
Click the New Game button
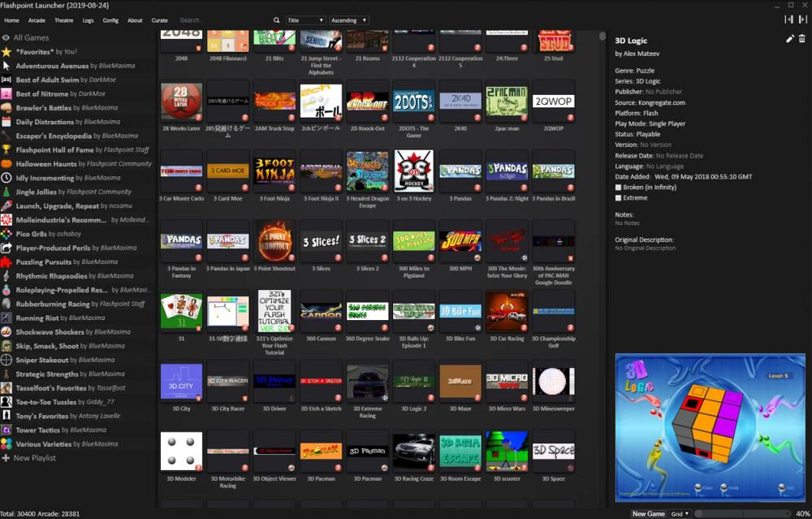tap(649, 513)
